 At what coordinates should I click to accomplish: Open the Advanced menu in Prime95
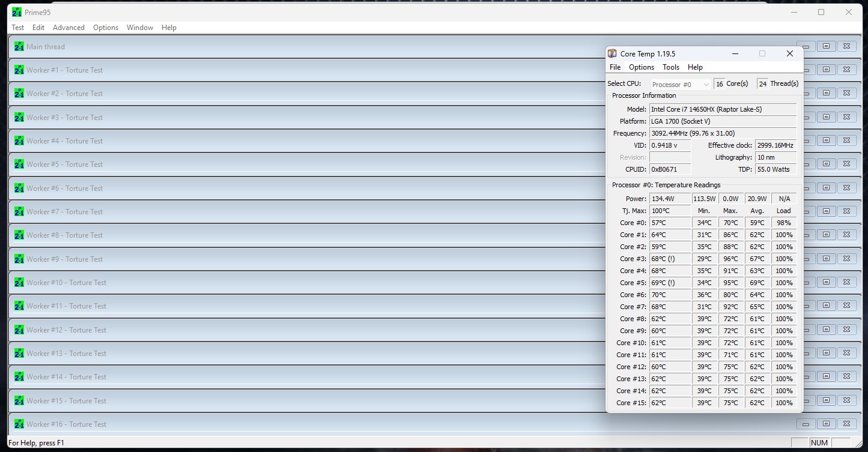click(x=68, y=28)
